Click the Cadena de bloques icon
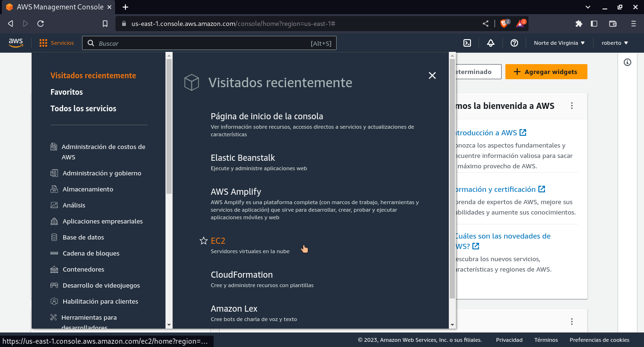Screen dimensions: 644x347 54,253
